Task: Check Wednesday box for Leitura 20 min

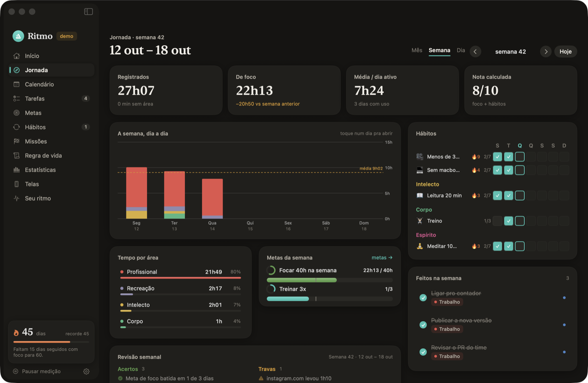Action: tap(520, 196)
